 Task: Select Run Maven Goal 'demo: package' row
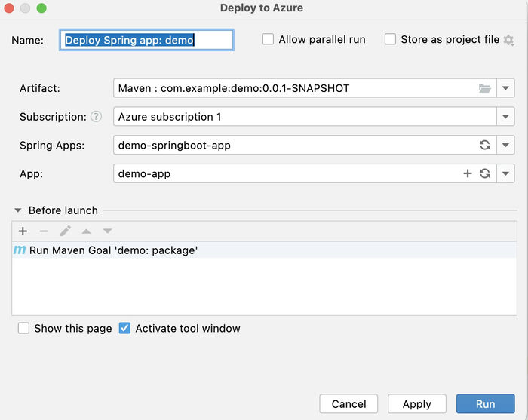(x=264, y=250)
